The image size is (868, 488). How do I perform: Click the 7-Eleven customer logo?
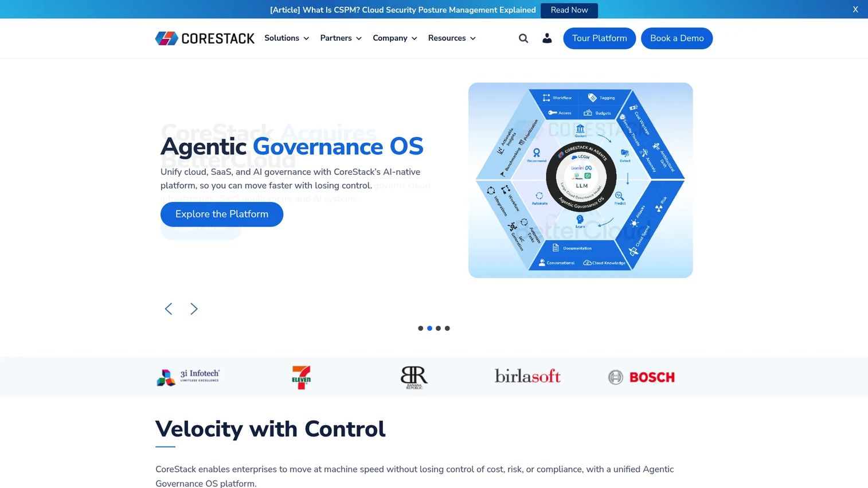point(301,377)
